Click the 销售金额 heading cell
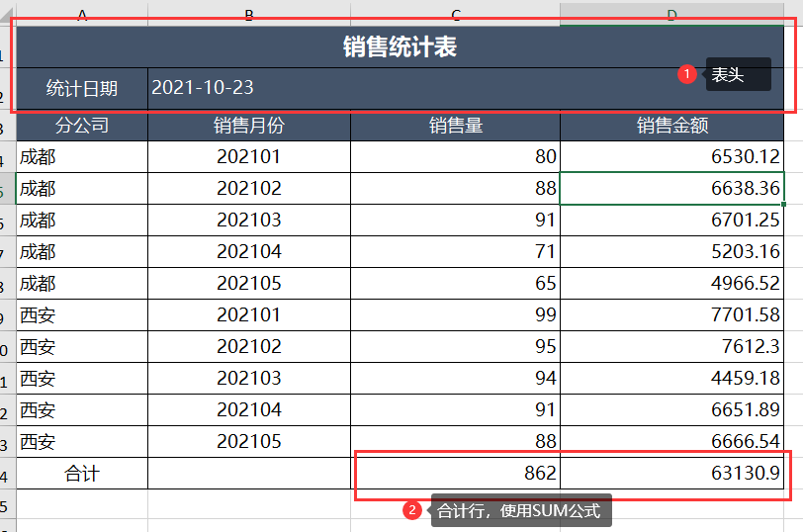The image size is (803, 532). point(671,126)
